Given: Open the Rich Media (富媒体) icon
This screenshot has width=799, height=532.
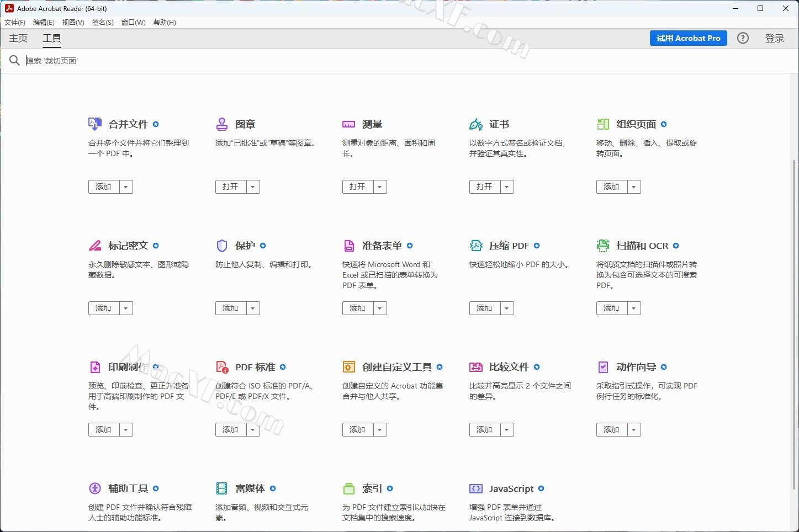Looking at the screenshot, I should pyautogui.click(x=222, y=488).
